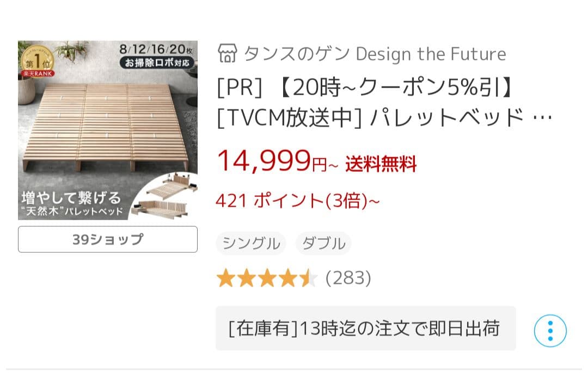Viewport: 588px width, 373px height.
Task: Select the ダブル size tag
Action: [x=323, y=244]
